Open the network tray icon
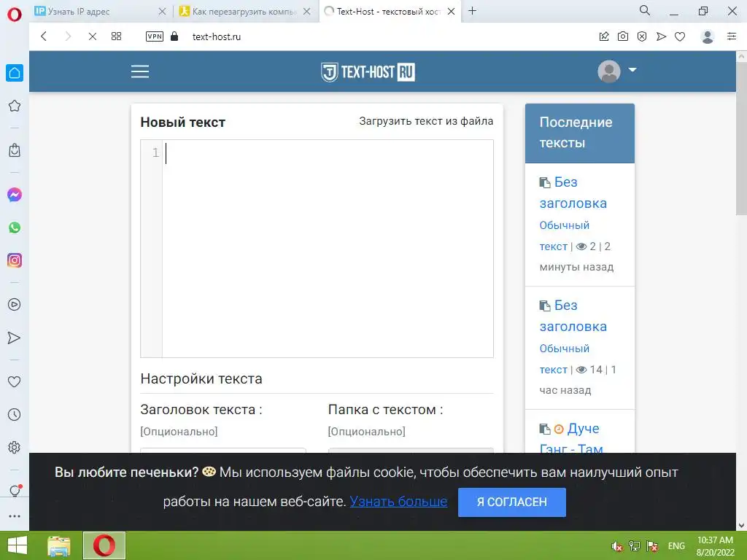 pos(634,546)
